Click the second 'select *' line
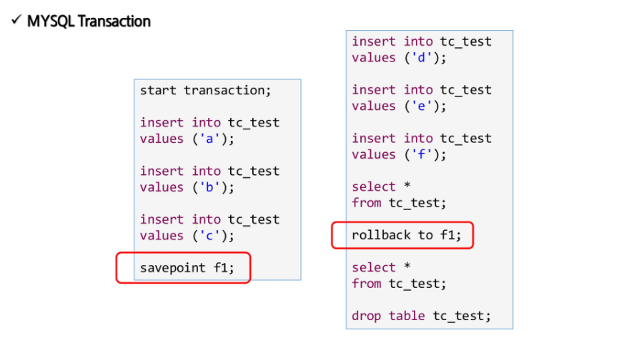This screenshot has height=353, width=644. tap(381, 267)
